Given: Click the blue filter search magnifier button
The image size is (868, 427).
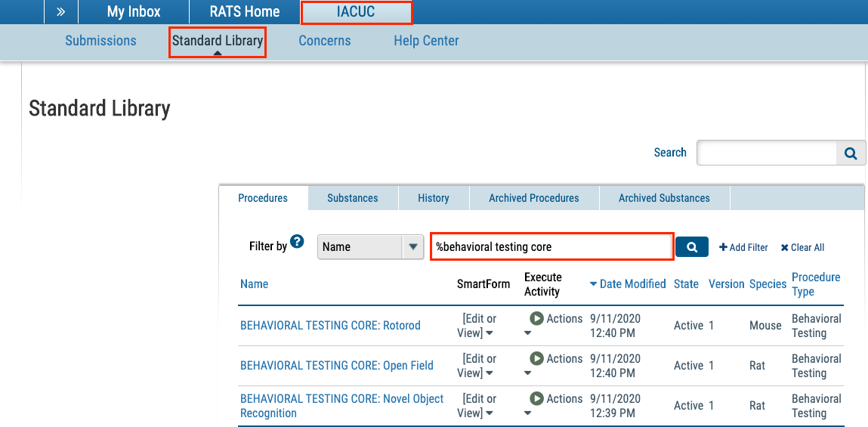Looking at the screenshot, I should [x=691, y=247].
